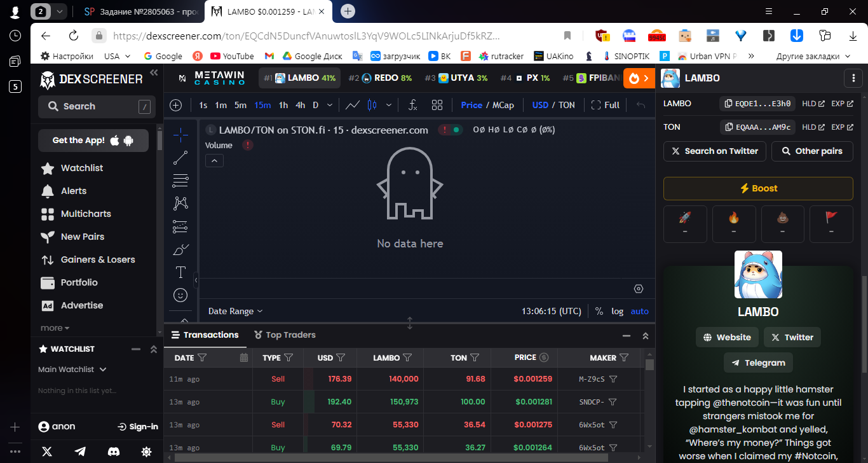The width and height of the screenshot is (868, 463).
Task: Expand the Main Watchlist dropdown
Action: [x=72, y=370]
